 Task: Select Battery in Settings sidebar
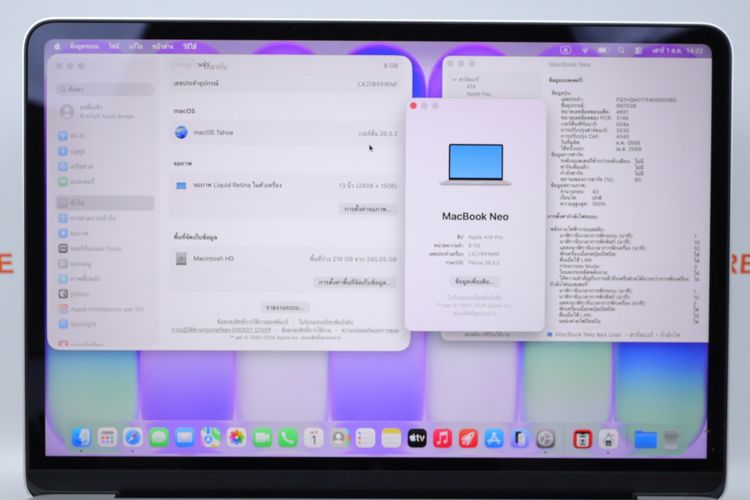105,182
